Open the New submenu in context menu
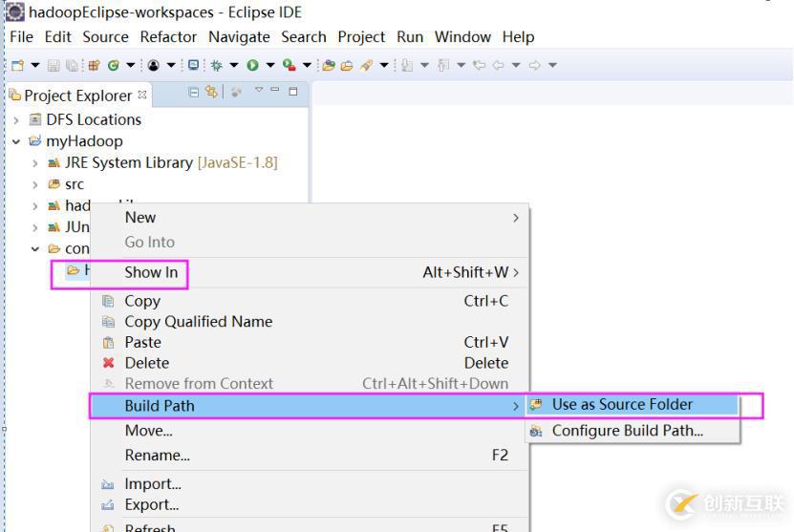This screenshot has height=532, width=794. coord(140,218)
